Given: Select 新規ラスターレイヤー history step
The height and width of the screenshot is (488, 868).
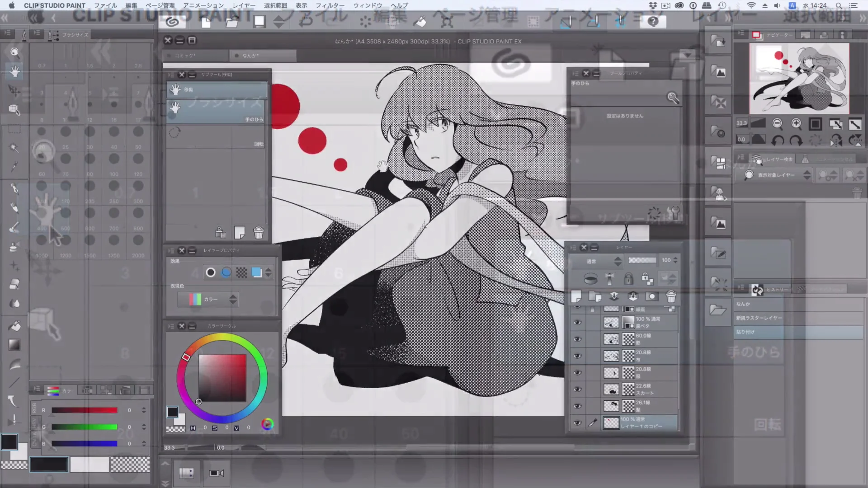Looking at the screenshot, I should (x=799, y=318).
